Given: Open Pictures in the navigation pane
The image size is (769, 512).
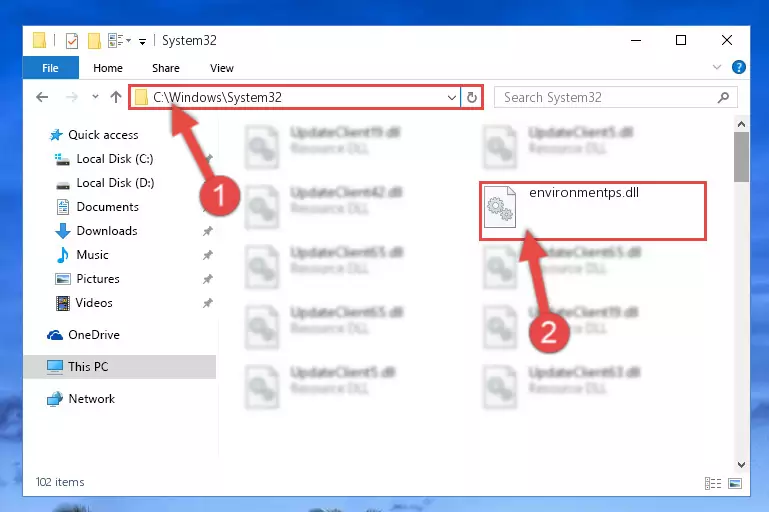Looking at the screenshot, I should [98, 279].
